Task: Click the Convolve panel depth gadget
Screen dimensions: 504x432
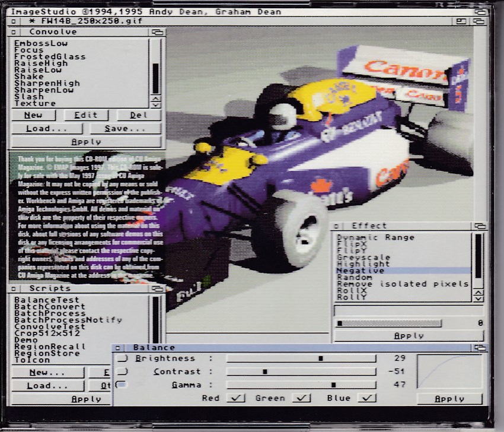Action: point(157,32)
